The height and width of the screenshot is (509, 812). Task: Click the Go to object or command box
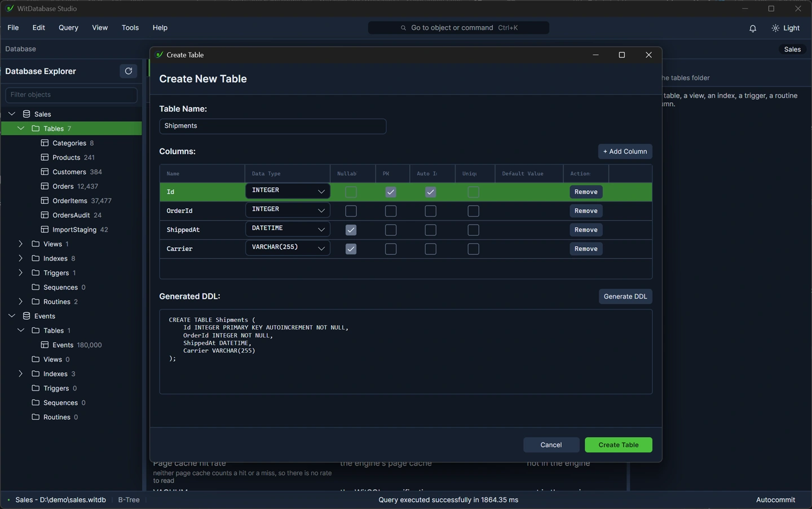point(458,28)
